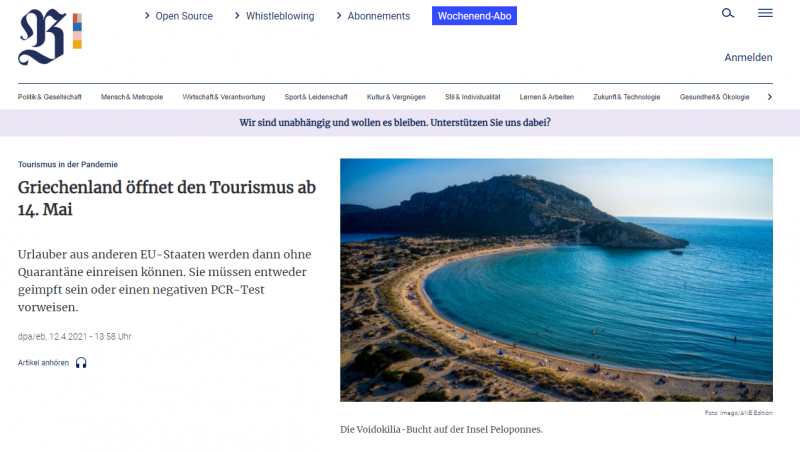Expand more categories with right chevron
This screenshot has height=454, width=800.
(769, 97)
